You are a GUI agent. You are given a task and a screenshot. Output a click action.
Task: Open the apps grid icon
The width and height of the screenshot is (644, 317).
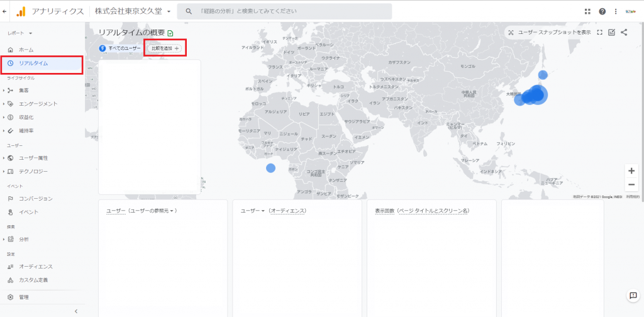point(587,11)
